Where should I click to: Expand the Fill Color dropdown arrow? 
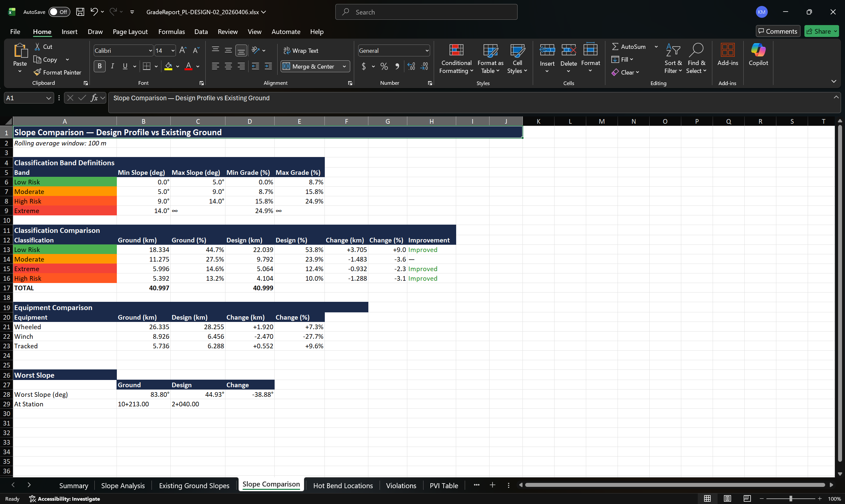coord(178,66)
